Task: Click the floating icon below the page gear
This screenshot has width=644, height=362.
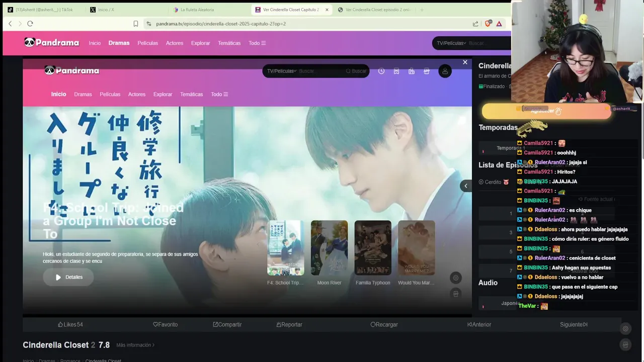Action: tap(625, 345)
